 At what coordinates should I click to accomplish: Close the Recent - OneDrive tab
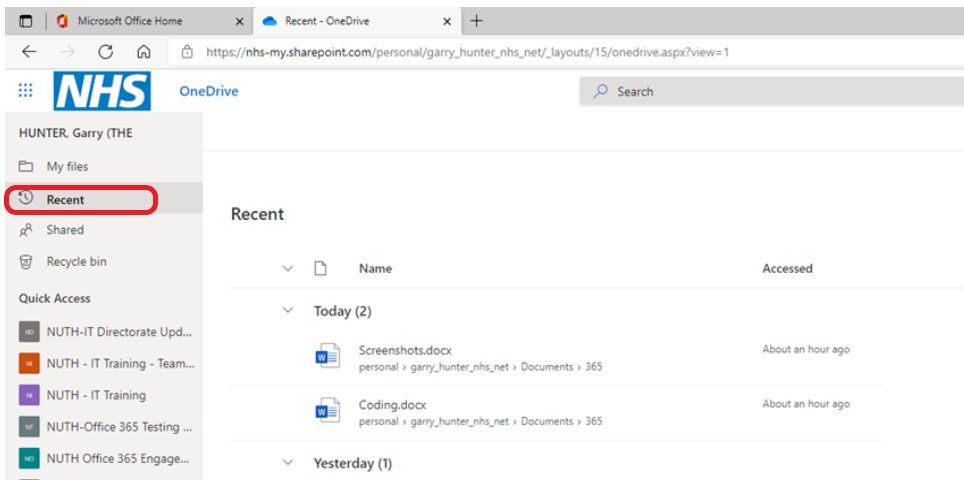[447, 22]
